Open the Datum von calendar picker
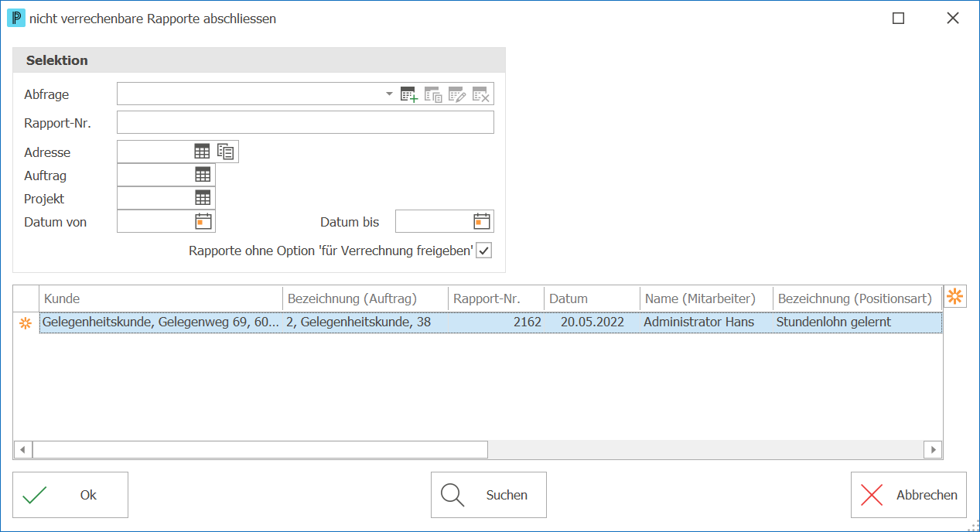 [203, 221]
